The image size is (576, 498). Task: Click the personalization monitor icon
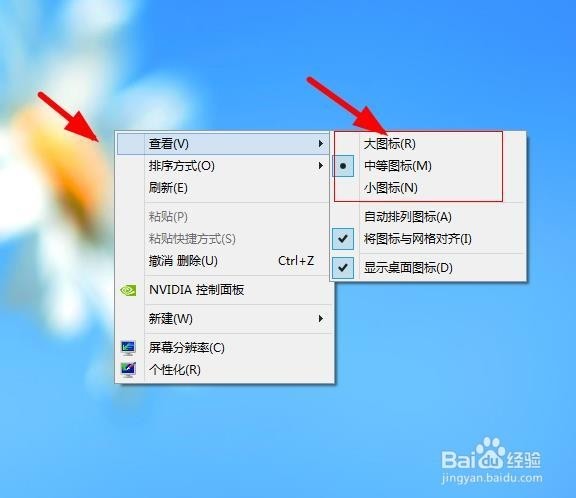[x=128, y=369]
